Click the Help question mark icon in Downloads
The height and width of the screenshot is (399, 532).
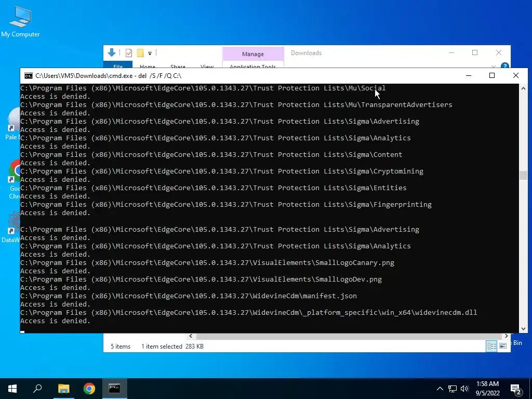click(x=504, y=65)
